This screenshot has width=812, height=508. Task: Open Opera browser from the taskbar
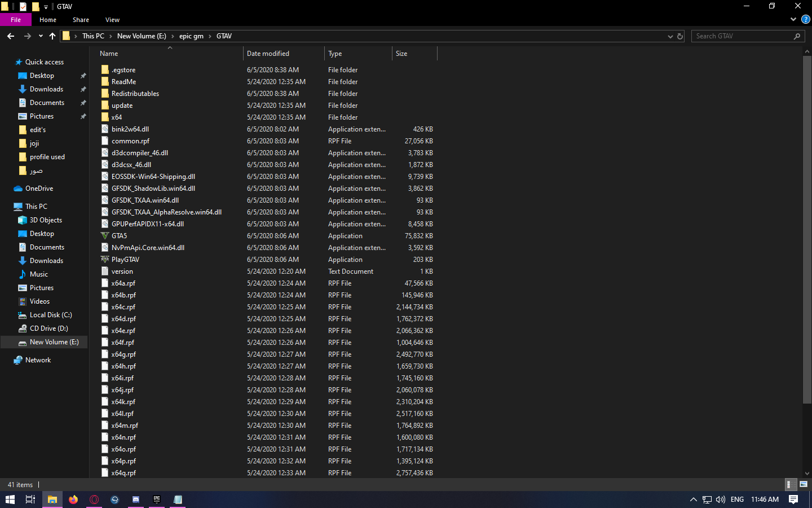[94, 499]
